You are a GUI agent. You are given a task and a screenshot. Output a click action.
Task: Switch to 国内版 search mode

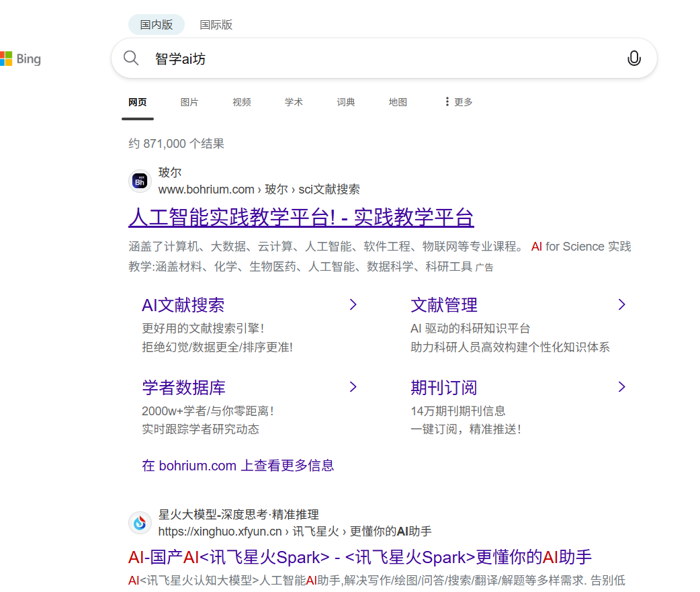pos(157,25)
